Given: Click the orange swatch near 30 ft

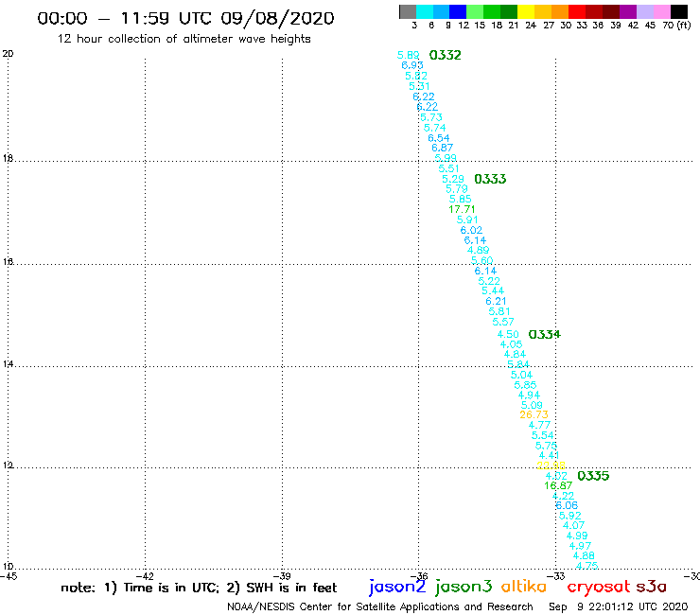Looking at the screenshot, I should 559,11.
